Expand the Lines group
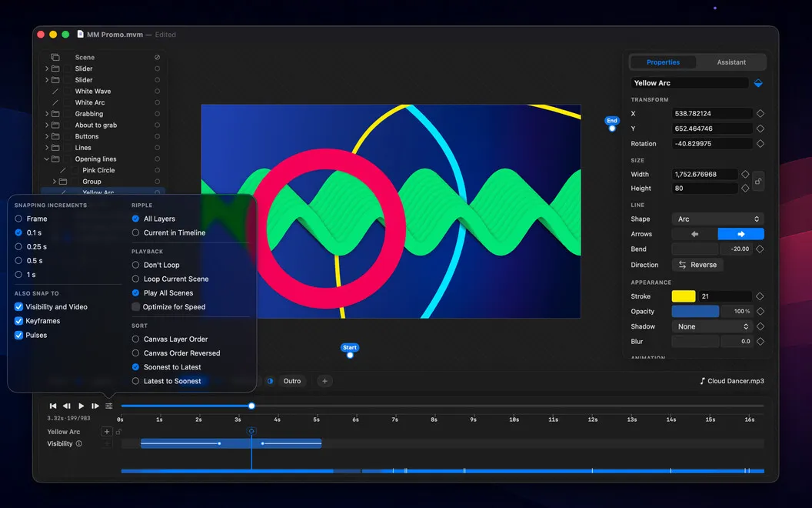This screenshot has width=812, height=508. 47,148
